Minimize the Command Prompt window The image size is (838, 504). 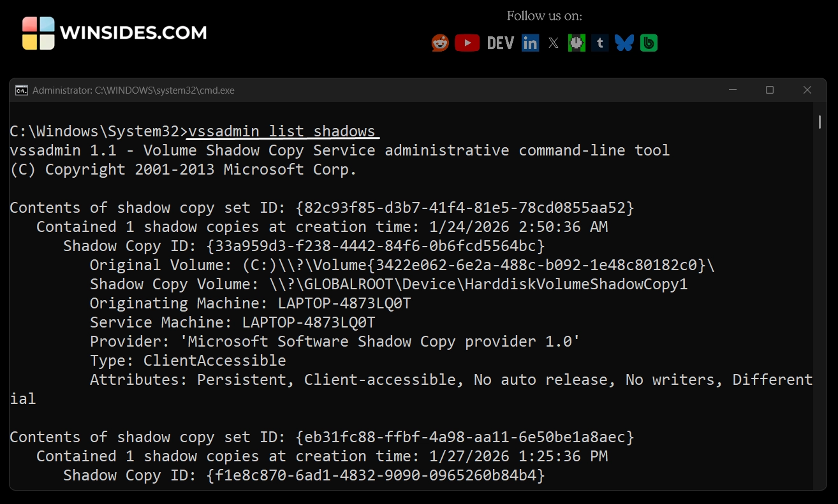point(732,90)
